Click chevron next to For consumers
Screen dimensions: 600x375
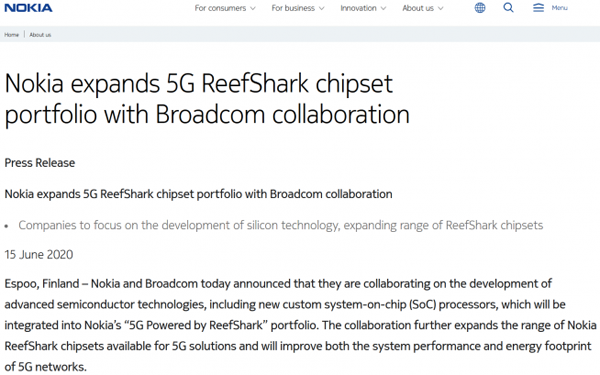[253, 8]
